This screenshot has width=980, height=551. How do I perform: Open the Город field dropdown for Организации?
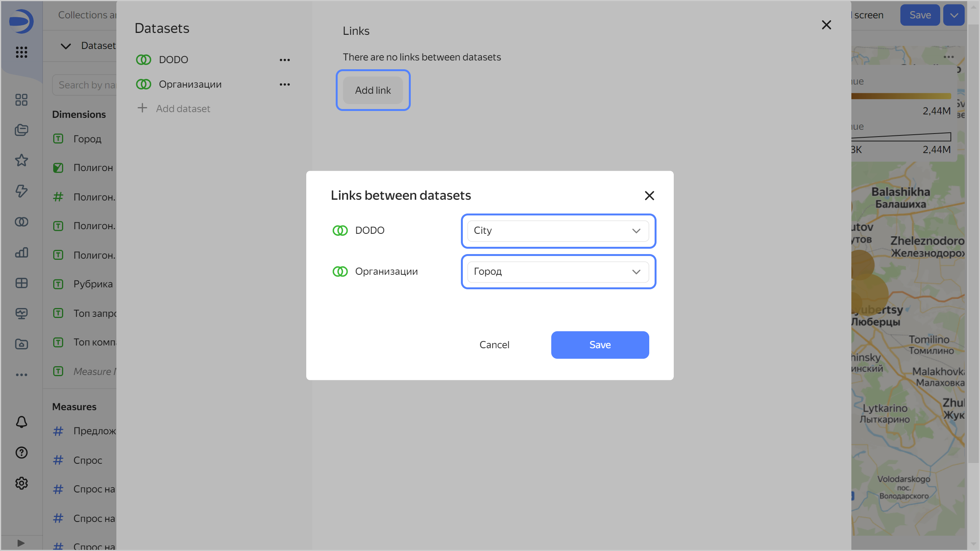558,271
